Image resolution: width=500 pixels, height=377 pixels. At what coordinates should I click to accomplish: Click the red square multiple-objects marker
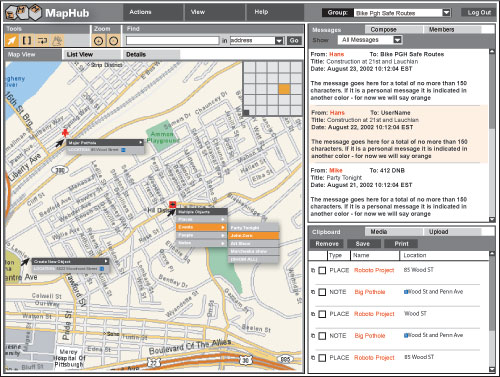pyautogui.click(x=172, y=204)
